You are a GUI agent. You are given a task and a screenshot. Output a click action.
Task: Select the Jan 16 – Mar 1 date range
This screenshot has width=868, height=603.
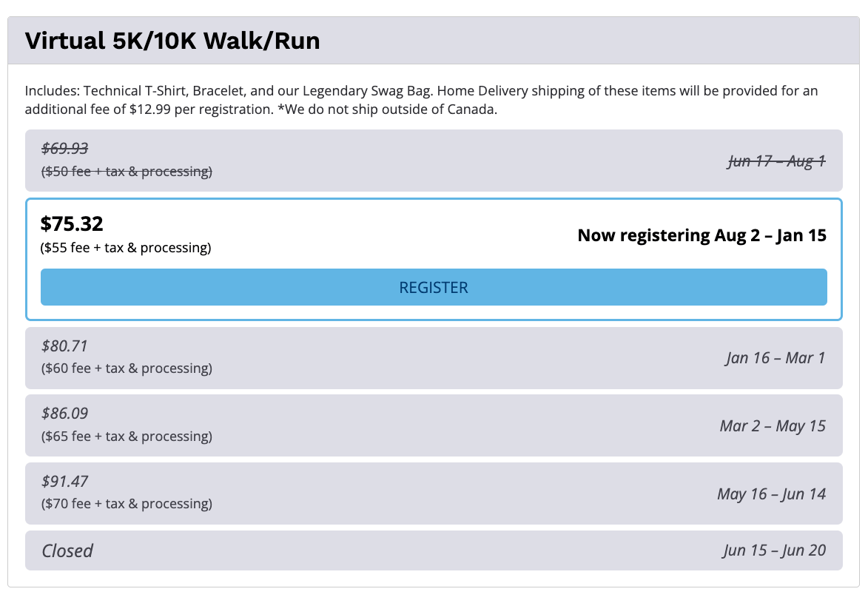pyautogui.click(x=776, y=358)
